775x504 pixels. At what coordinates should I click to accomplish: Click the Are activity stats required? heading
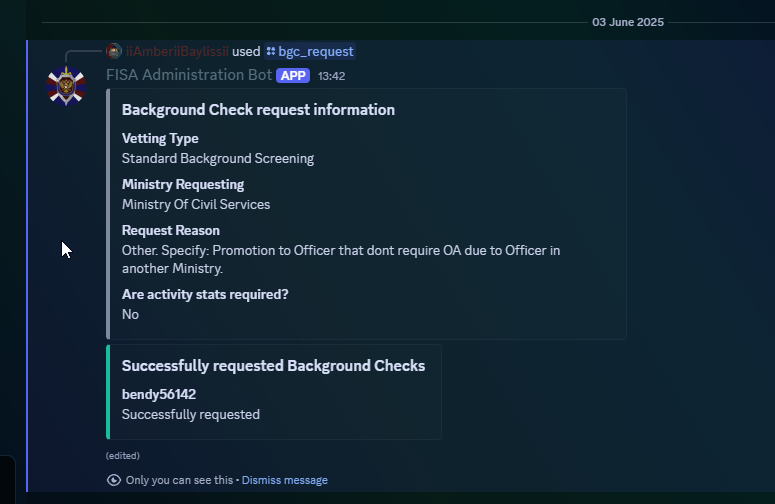pos(205,294)
